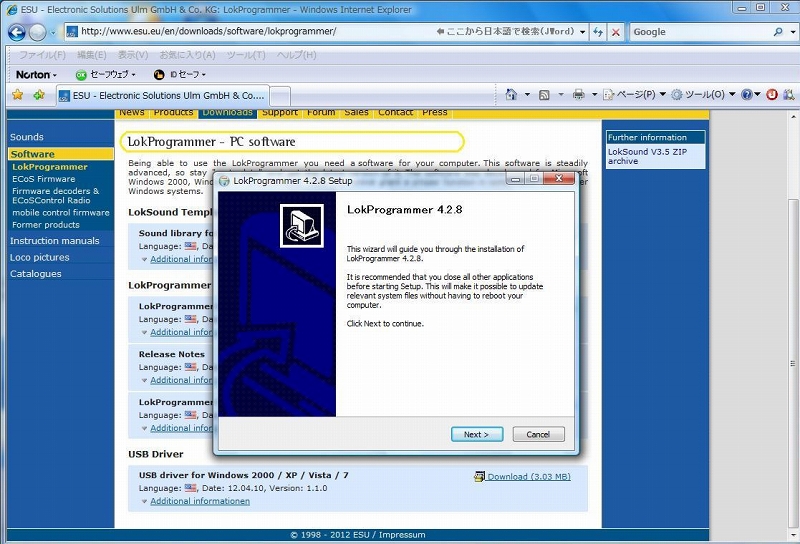The width and height of the screenshot is (800, 544).
Task: Click the page vertical scrollbar thumb
Action: [792, 363]
